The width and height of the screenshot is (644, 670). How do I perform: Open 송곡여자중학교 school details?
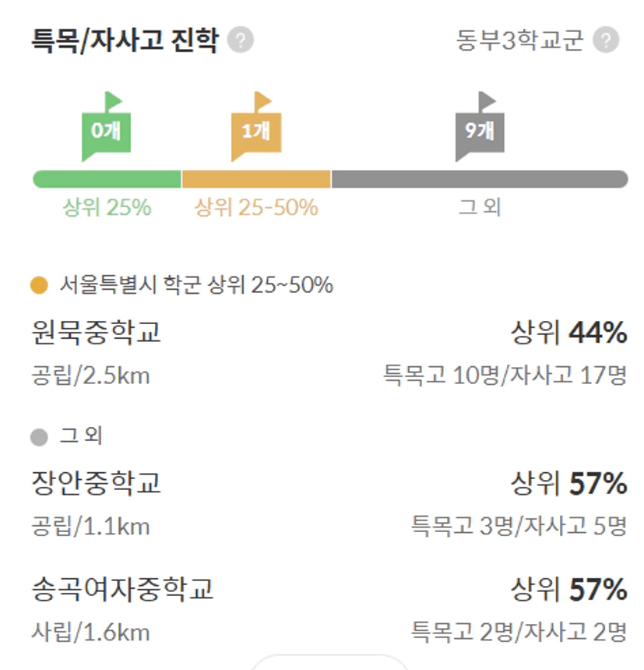(x=122, y=589)
